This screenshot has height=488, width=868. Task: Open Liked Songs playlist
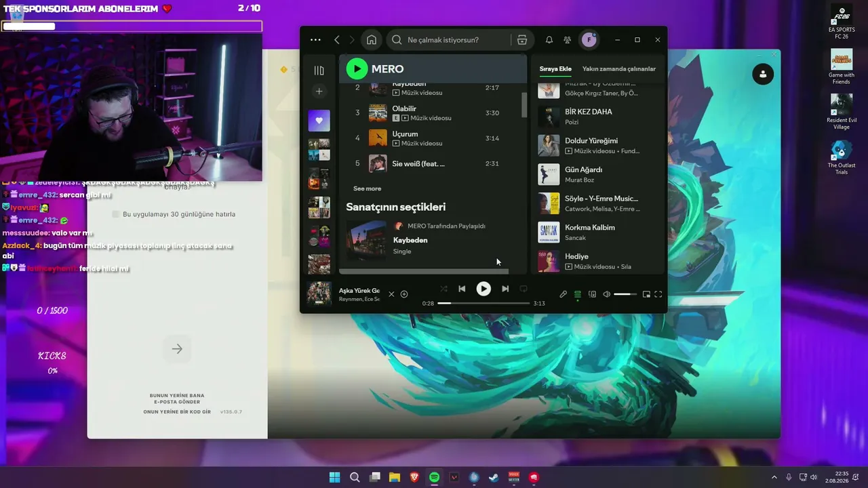319,121
